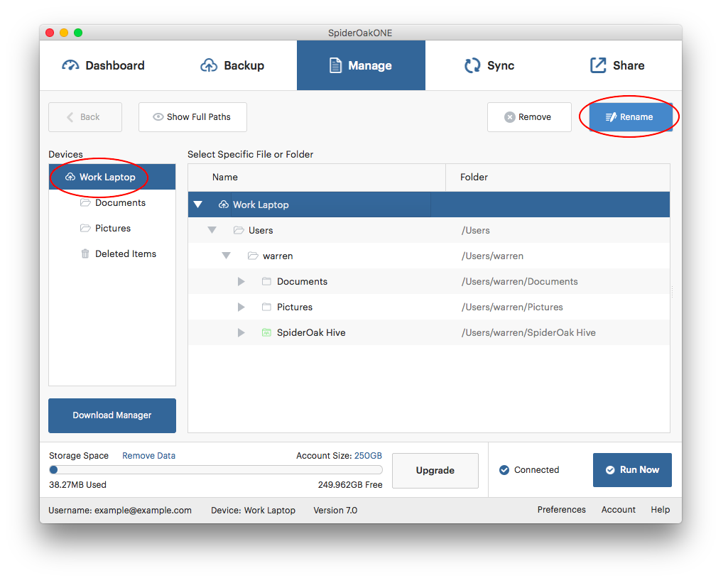The width and height of the screenshot is (728, 578).
Task: Click the sidebar Documents folder icon
Action: tap(85, 202)
